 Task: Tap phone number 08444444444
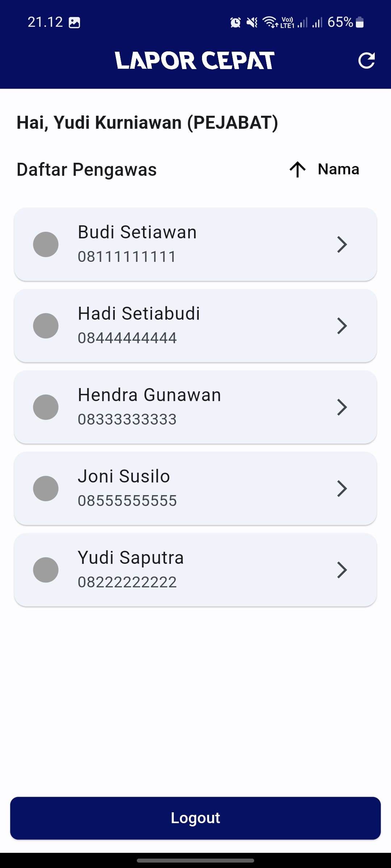pos(127,338)
